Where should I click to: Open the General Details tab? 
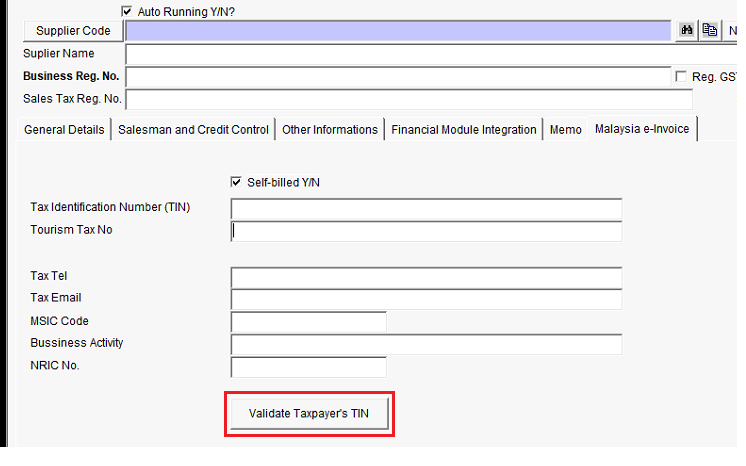64,130
